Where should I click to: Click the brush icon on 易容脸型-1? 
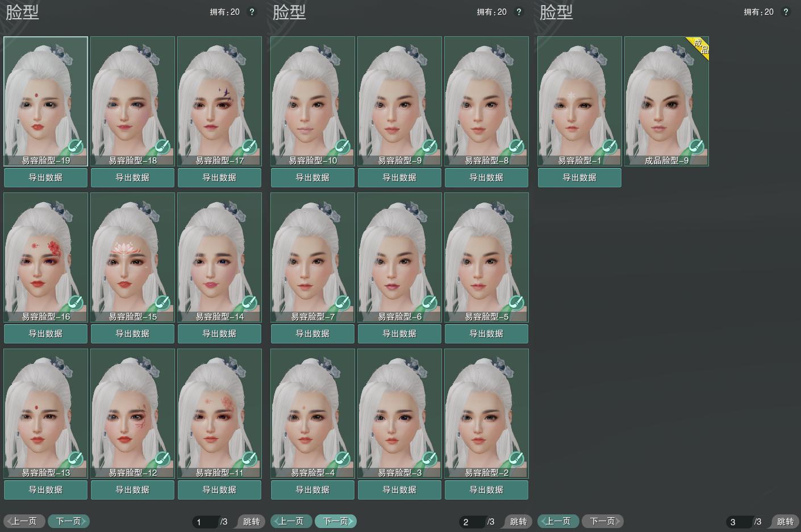click(610, 147)
